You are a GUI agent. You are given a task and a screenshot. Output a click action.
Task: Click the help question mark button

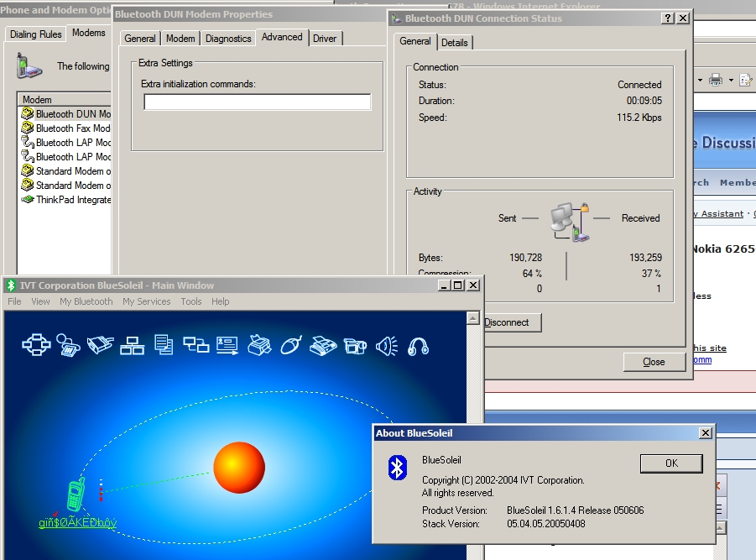(x=667, y=18)
